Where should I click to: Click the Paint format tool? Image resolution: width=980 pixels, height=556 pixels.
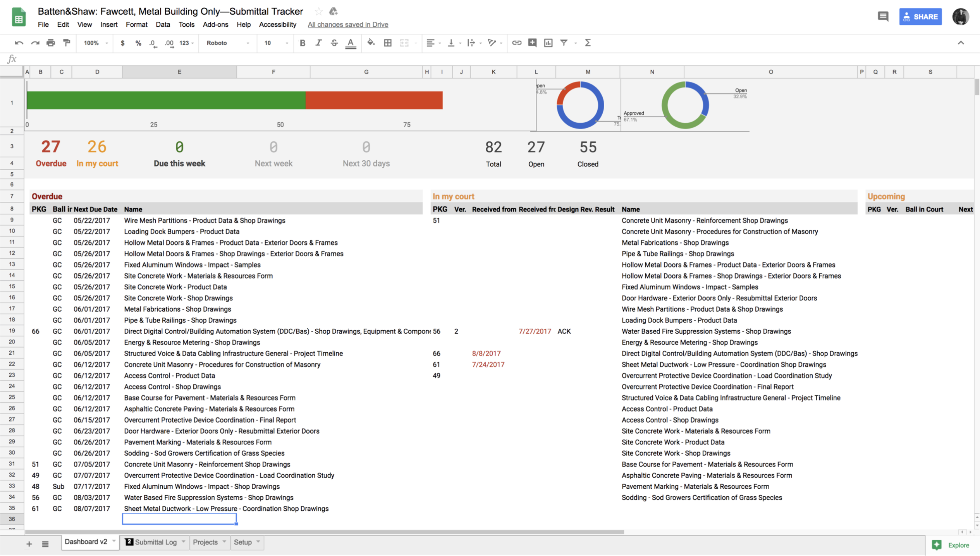point(66,43)
